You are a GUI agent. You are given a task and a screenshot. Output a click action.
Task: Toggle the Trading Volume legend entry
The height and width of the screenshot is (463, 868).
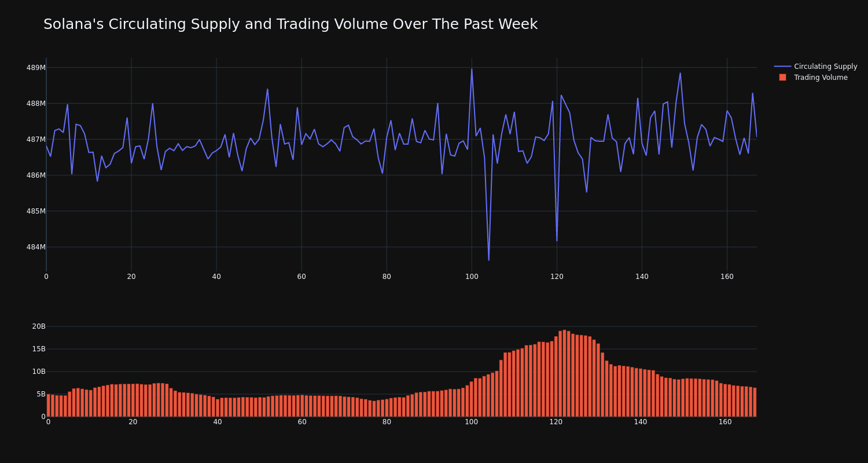pyautogui.click(x=816, y=78)
